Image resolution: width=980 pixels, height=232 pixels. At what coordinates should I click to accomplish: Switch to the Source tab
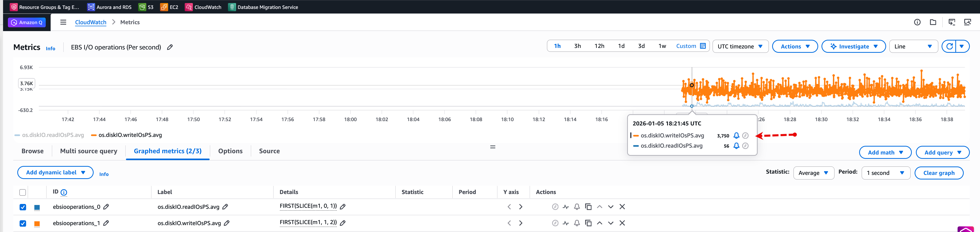(x=269, y=151)
